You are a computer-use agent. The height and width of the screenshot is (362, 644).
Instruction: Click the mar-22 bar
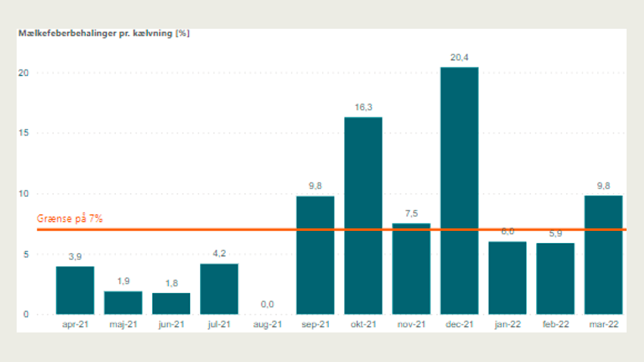coord(604,254)
